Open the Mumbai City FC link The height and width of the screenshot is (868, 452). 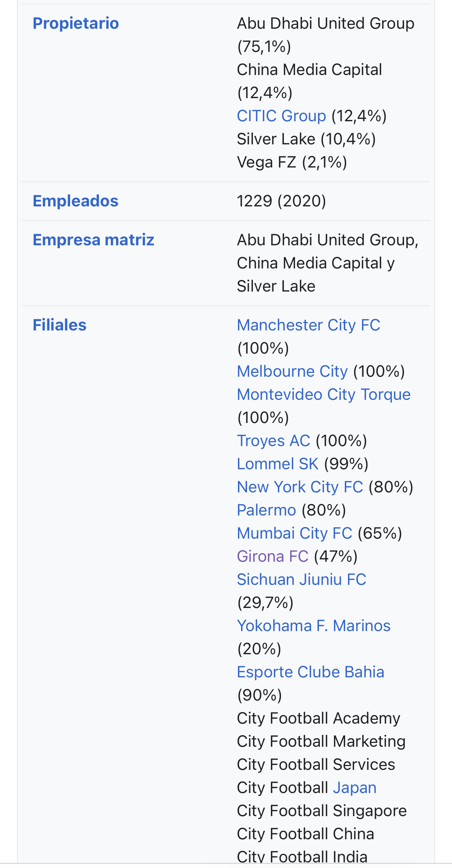click(x=295, y=533)
